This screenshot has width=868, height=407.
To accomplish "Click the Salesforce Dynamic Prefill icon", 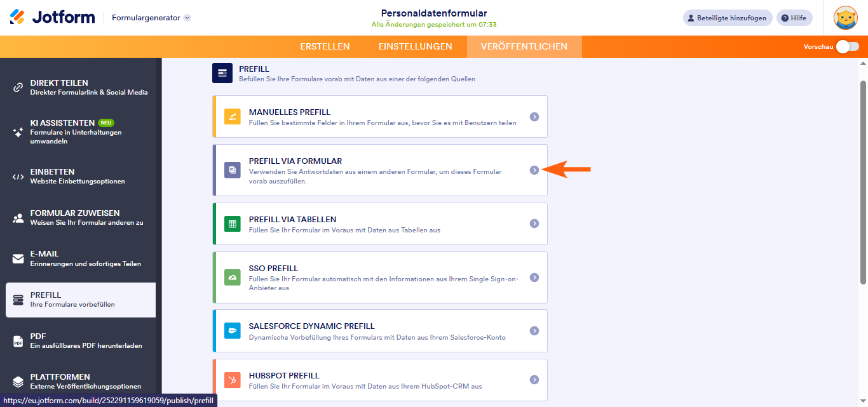I will [233, 331].
